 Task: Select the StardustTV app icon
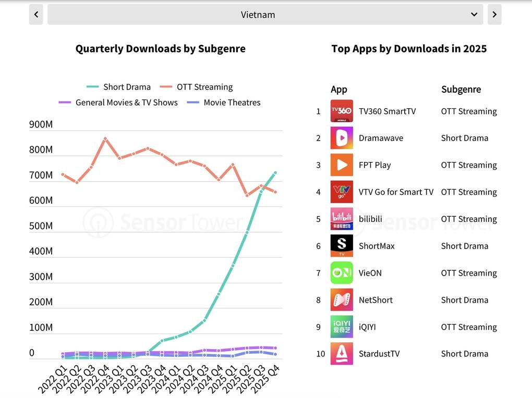(342, 354)
